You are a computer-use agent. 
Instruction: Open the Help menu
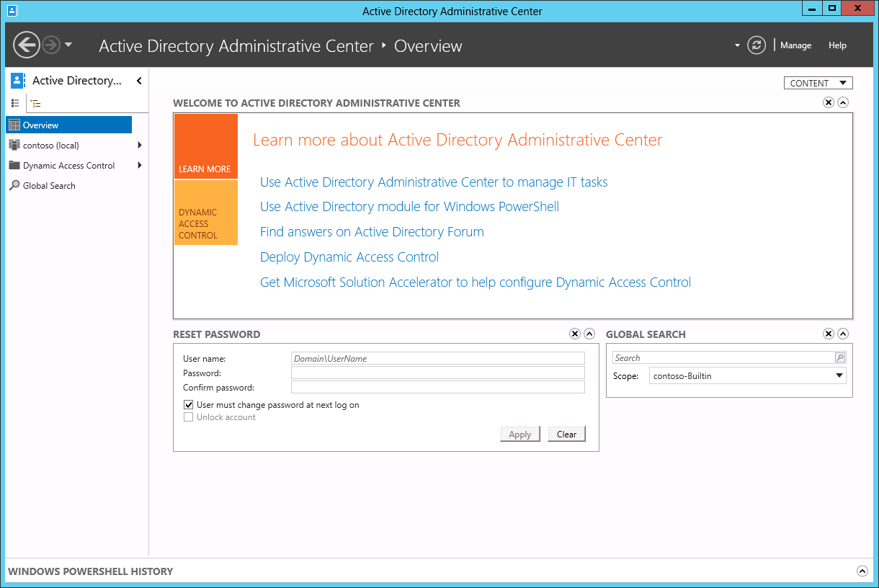pos(837,45)
